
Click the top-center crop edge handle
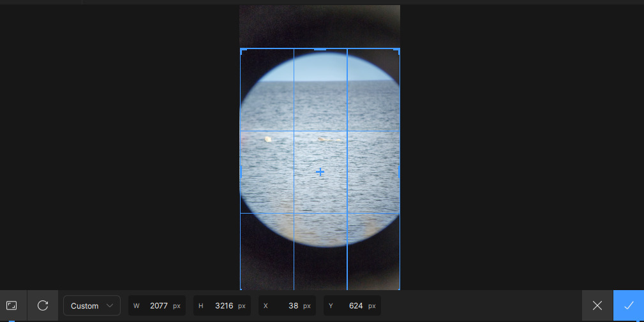[x=320, y=49]
